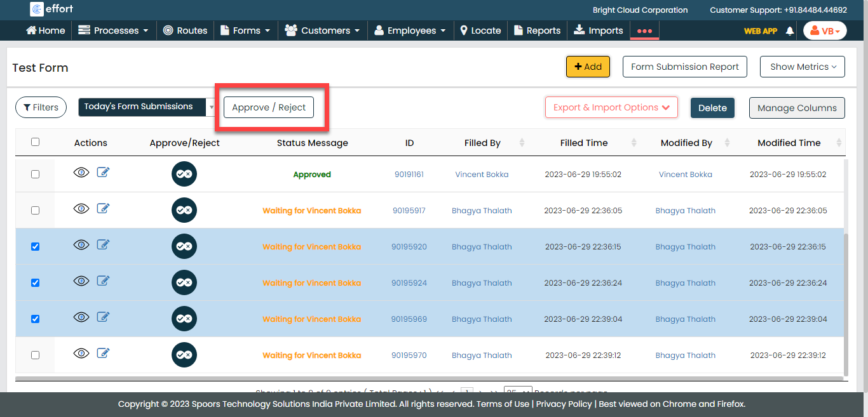Uncheck the checkbox for submission 90195920
868x417 pixels.
[x=35, y=246]
